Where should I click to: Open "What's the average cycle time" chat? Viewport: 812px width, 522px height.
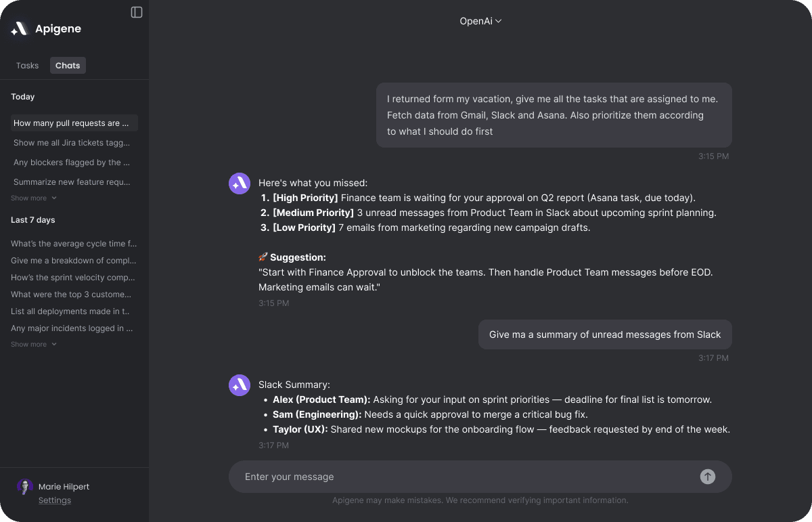click(x=74, y=244)
